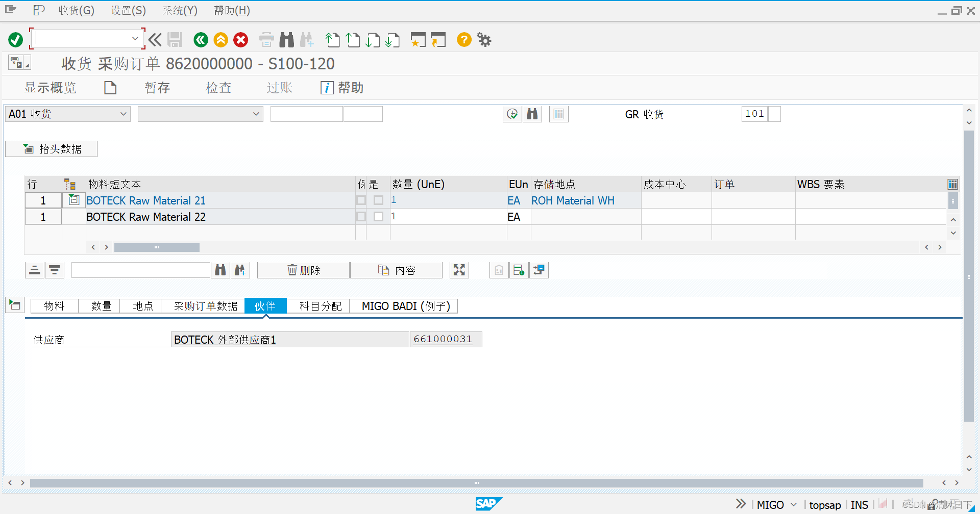Screen dimensions: 980x514
Task: Click the Find binoculars icon in toolbar
Action: point(286,39)
